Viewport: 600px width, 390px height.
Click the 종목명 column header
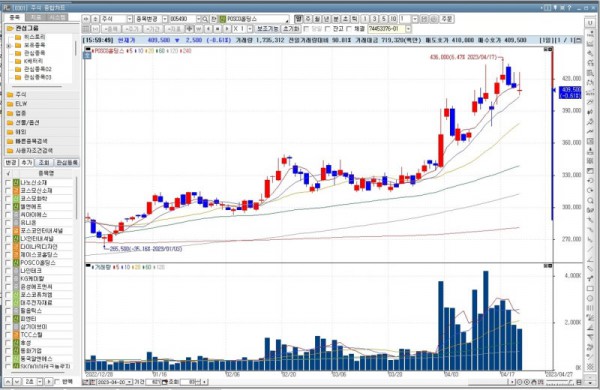point(46,173)
